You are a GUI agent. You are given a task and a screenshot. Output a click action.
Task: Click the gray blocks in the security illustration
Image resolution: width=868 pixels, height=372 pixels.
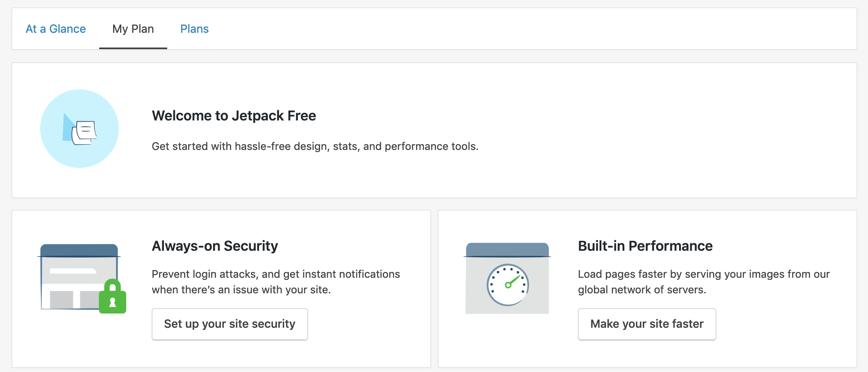click(61, 299)
